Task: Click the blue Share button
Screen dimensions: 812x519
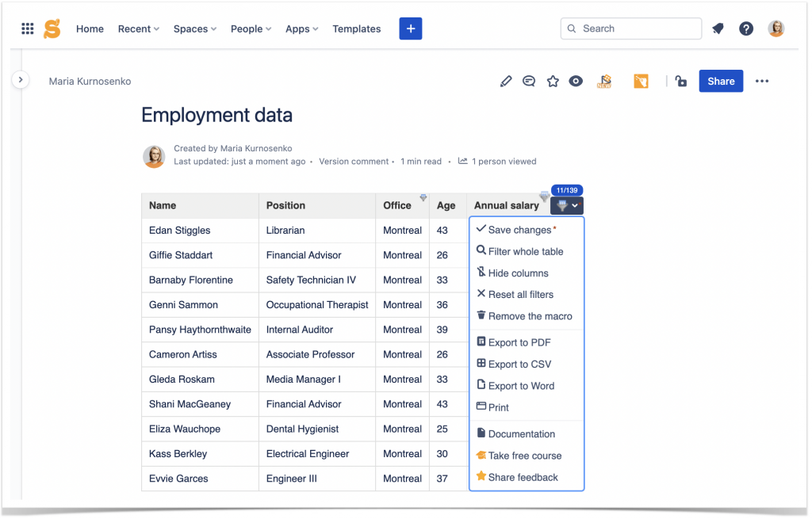Action: coord(720,81)
